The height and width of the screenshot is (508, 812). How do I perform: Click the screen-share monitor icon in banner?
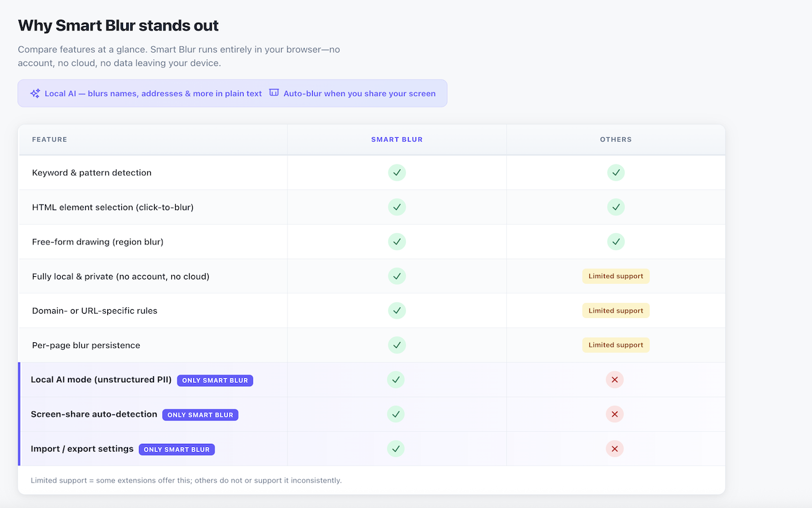[x=274, y=93]
